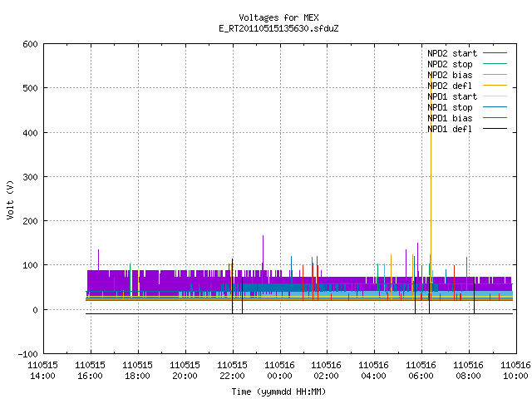Viewport: 532px width, 399px height.
Task: Click the NPD2 stop green legend line
Action: pyautogui.click(x=495, y=64)
